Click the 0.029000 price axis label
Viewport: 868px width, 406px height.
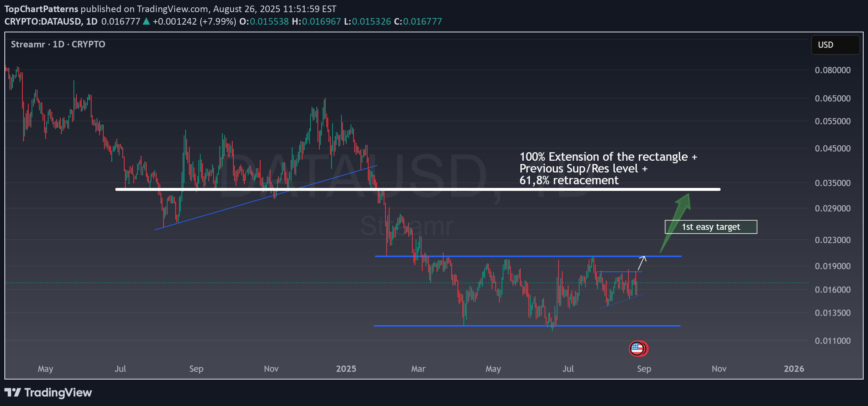tap(833, 209)
